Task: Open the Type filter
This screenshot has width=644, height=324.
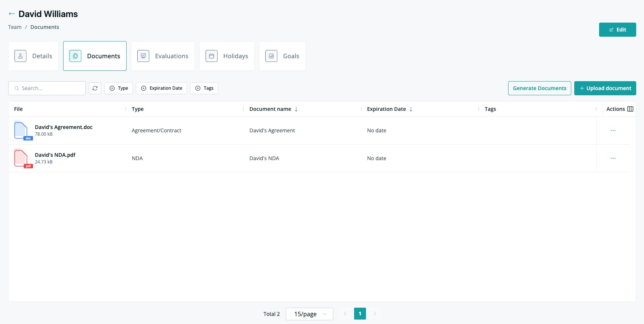Action: pos(119,88)
